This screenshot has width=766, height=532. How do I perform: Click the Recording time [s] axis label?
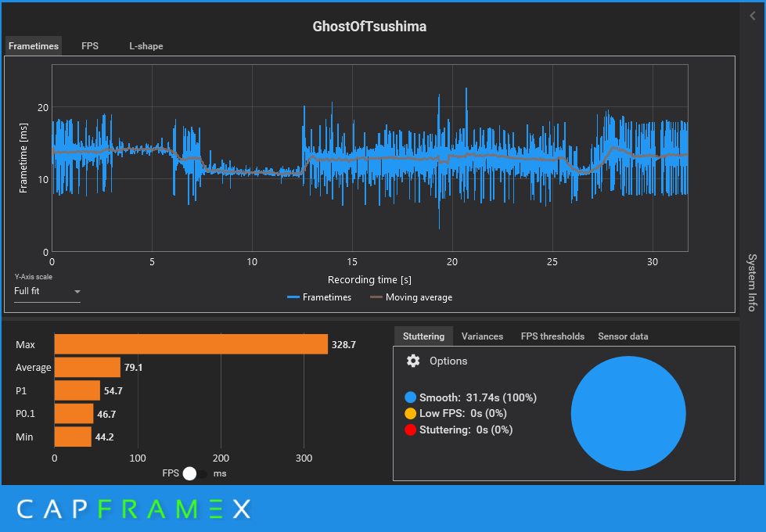369,280
